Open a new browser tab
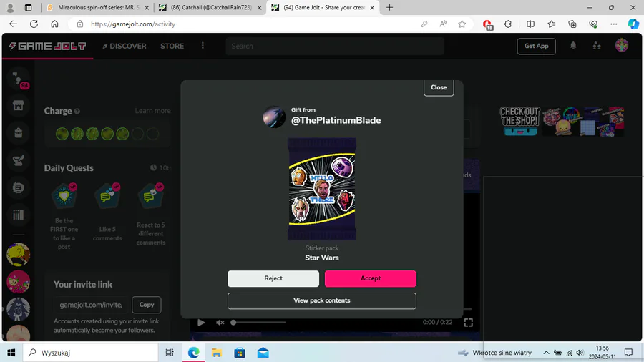 coord(389,7)
